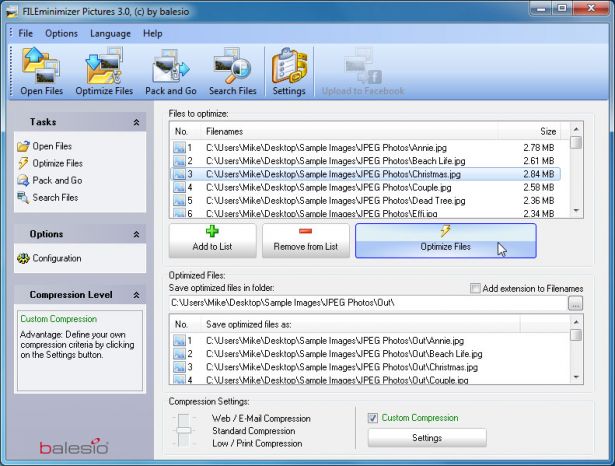615x466 pixels.
Task: Collapse the Tasks panel
Action: click(x=136, y=122)
